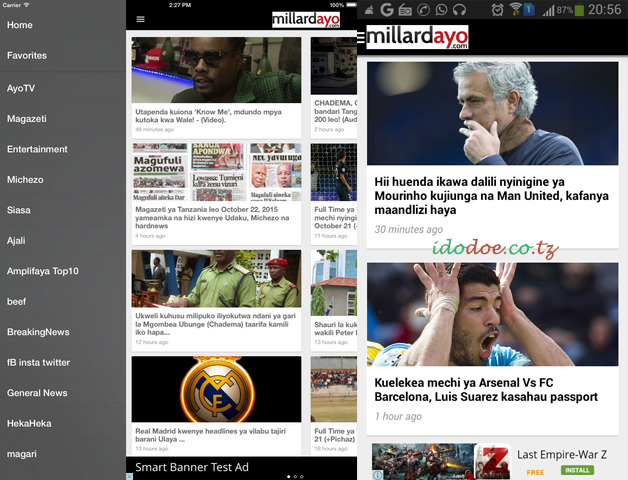Select Michezo category
This screenshot has width=628, height=480.
click(x=62, y=179)
